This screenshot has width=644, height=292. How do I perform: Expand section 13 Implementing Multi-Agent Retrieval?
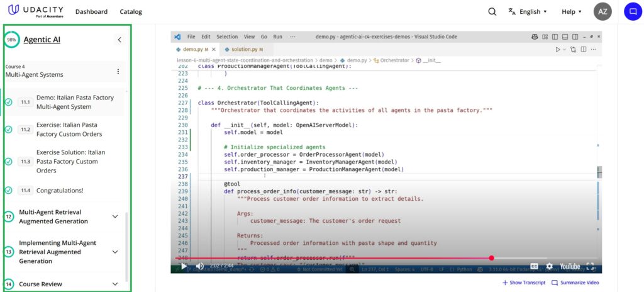[115, 252]
